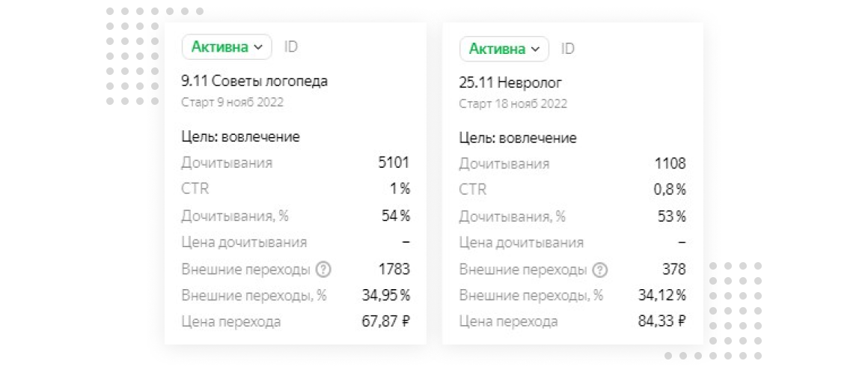Open campaign title 25.11 Невролог
868x367 pixels.
pyautogui.click(x=510, y=82)
